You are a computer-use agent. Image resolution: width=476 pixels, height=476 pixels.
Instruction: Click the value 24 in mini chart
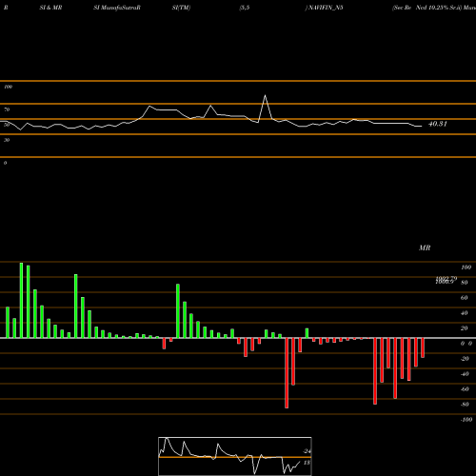pyautogui.click(x=307, y=451)
